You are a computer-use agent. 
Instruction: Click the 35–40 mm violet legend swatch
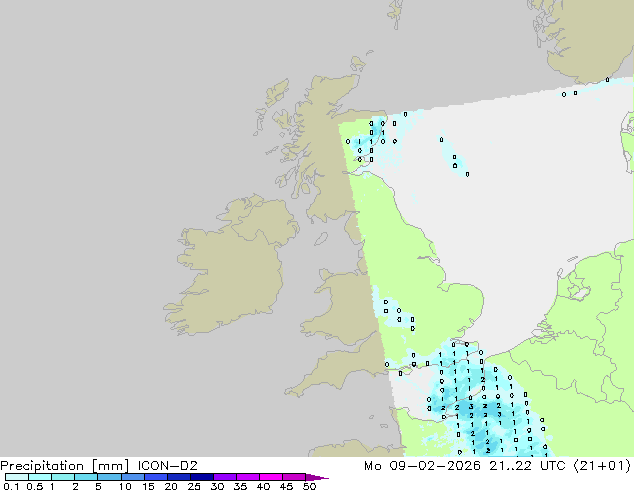tap(247, 477)
